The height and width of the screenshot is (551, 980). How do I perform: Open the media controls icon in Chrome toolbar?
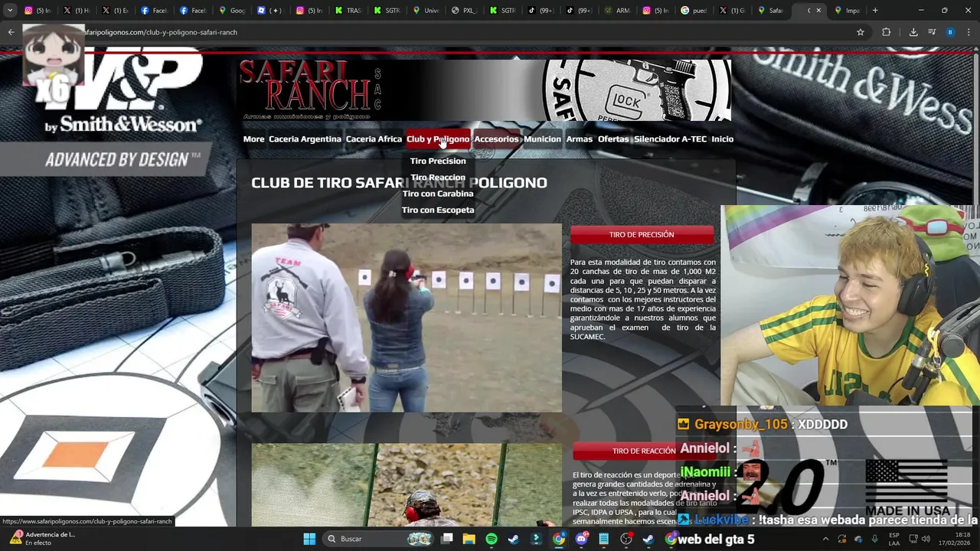tap(932, 32)
